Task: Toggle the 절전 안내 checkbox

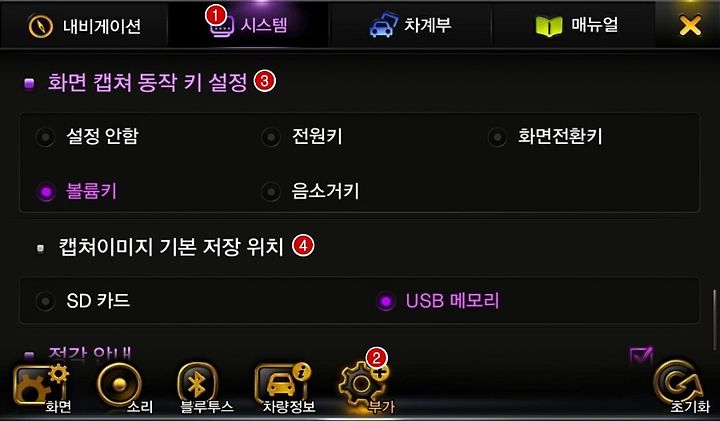Action: (x=641, y=354)
